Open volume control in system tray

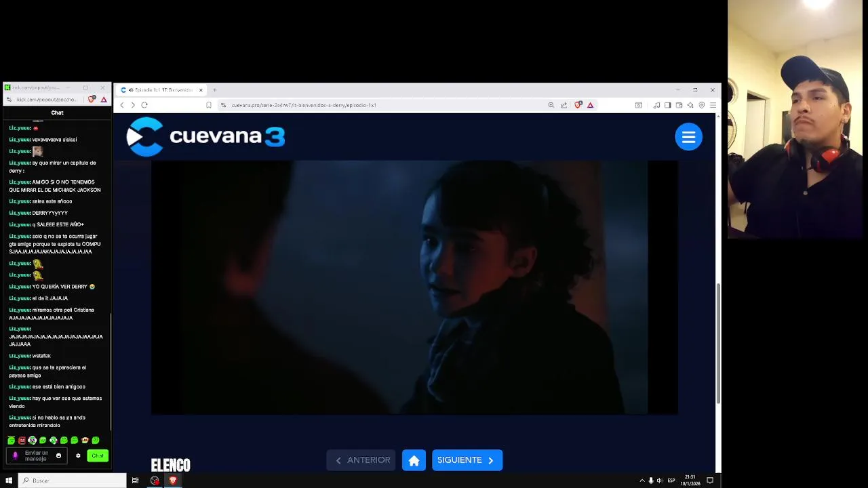(x=660, y=481)
